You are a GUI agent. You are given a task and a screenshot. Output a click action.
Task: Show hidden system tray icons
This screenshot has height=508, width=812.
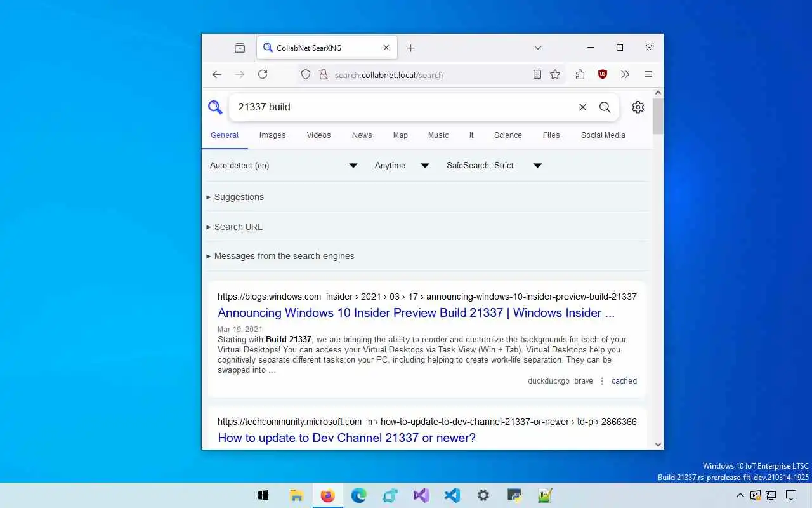coord(740,495)
